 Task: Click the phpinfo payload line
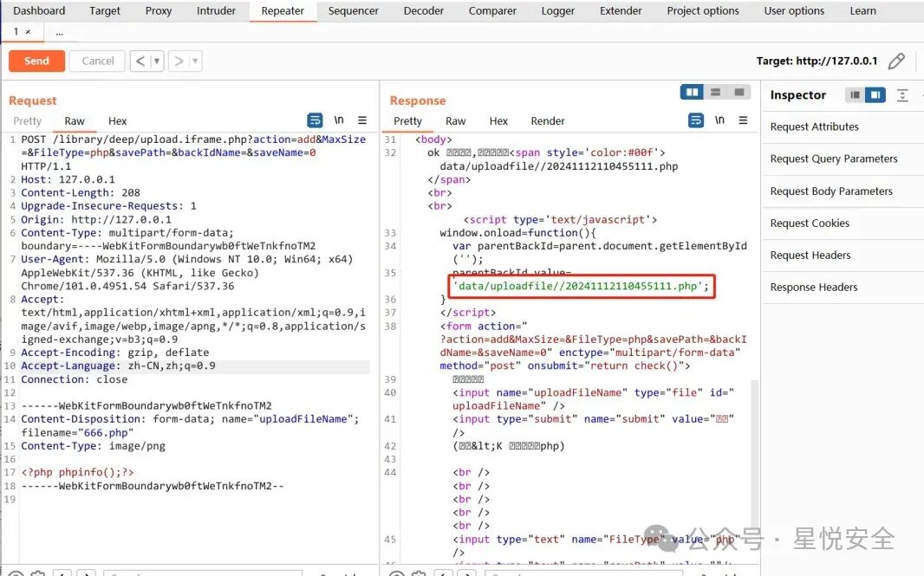click(x=77, y=472)
